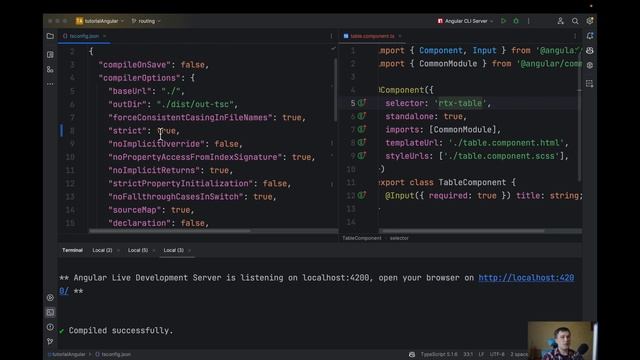Select the Local (3) terminal tab
The width and height of the screenshot is (640, 360).
point(173,250)
